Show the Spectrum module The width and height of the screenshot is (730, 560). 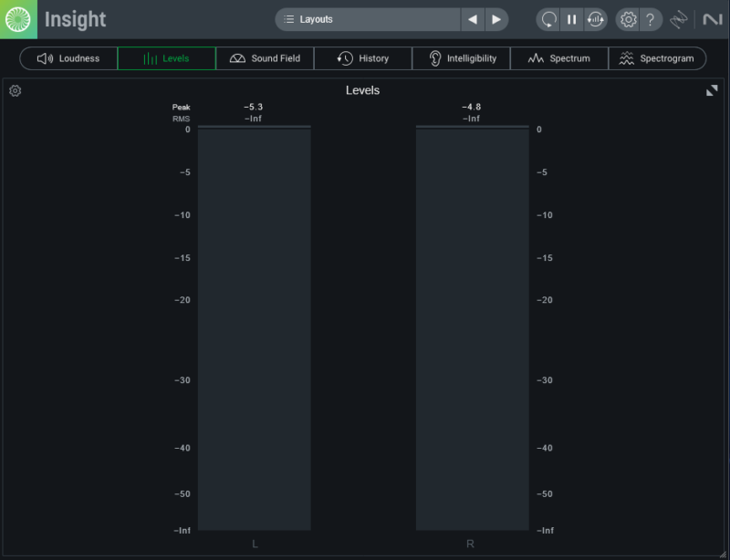[x=559, y=58]
